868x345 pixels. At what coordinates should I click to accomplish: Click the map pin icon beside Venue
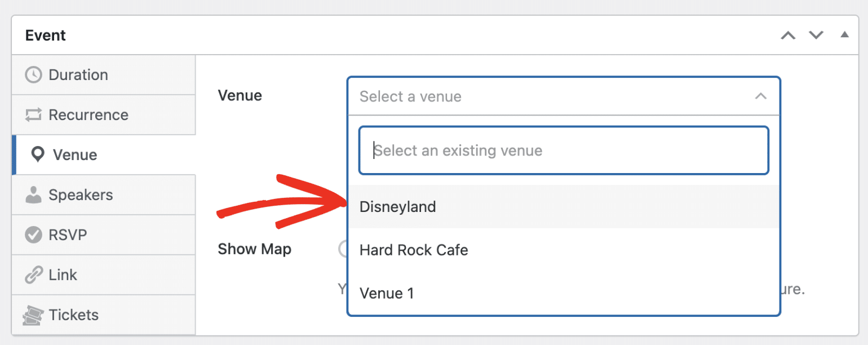pos(38,155)
